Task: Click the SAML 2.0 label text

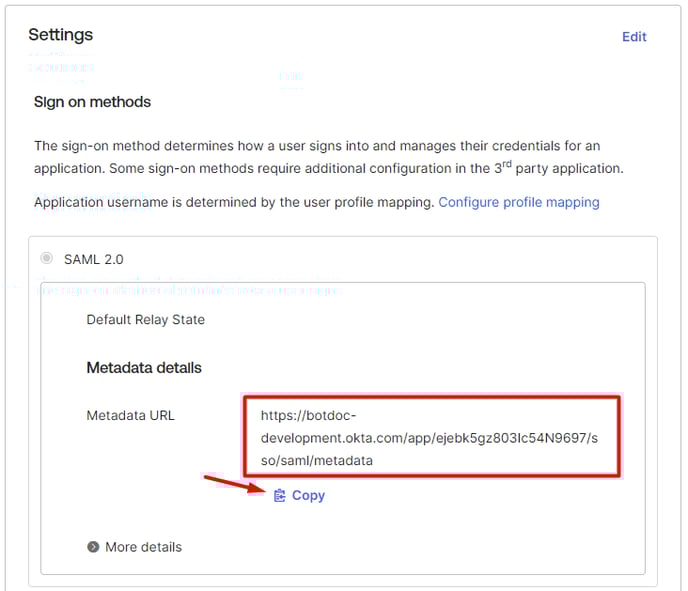Action: click(94, 259)
